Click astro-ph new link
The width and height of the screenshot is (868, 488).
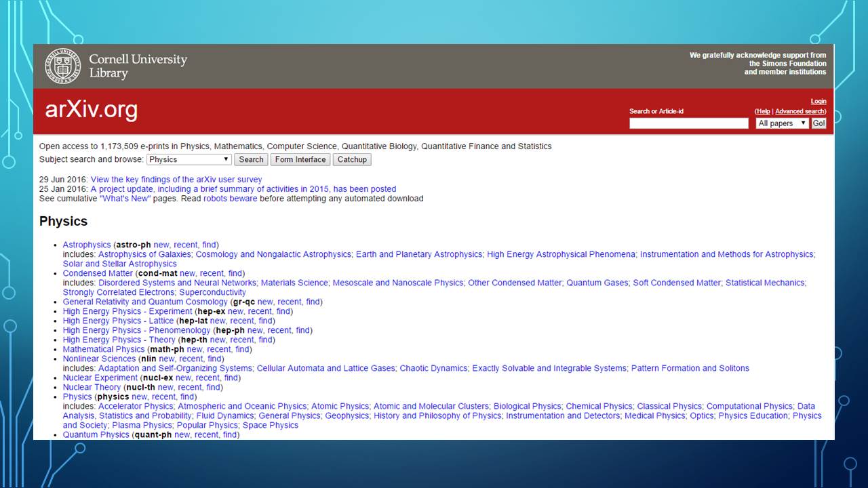pyautogui.click(x=161, y=245)
